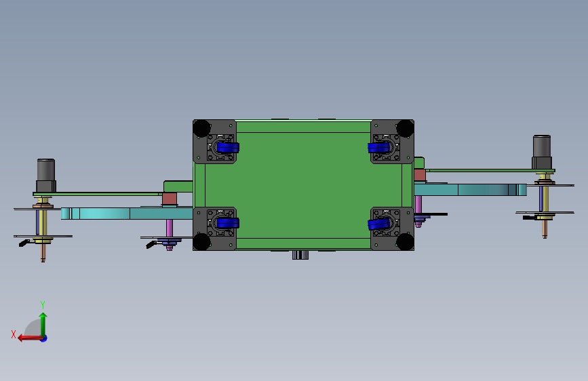Select the grey motor on the far right
The width and height of the screenshot is (588, 381).
pos(542,152)
